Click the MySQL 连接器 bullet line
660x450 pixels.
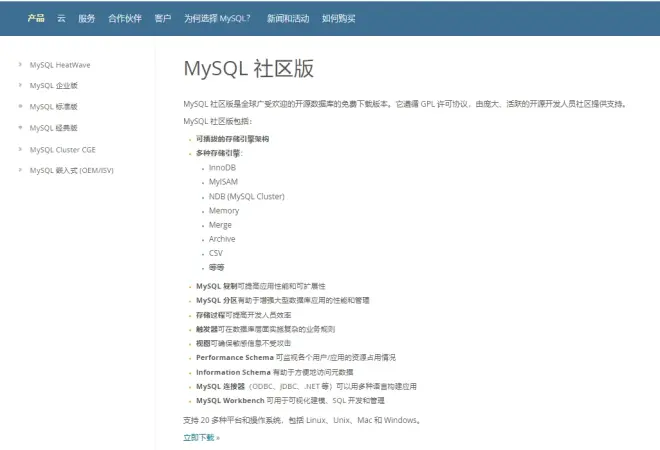[306, 386]
